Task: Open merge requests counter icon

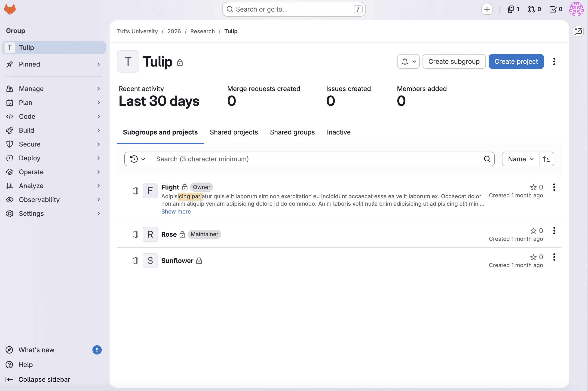Action: point(534,9)
